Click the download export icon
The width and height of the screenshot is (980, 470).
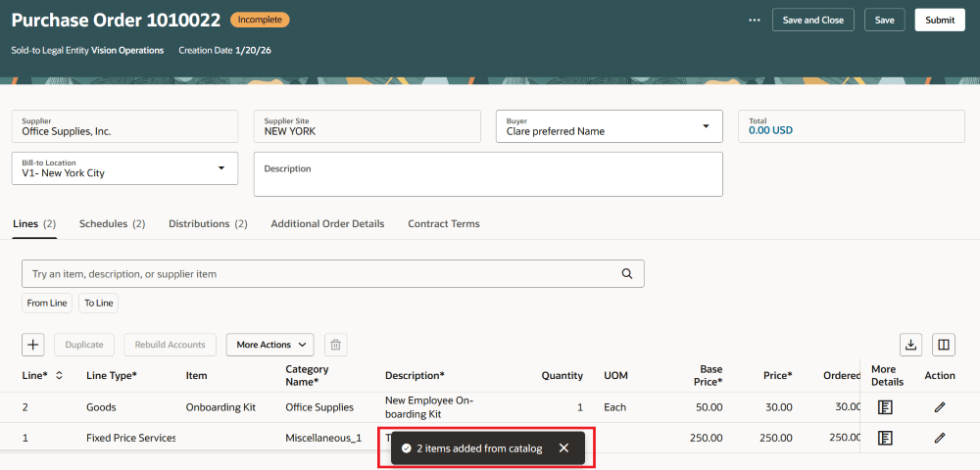(911, 345)
